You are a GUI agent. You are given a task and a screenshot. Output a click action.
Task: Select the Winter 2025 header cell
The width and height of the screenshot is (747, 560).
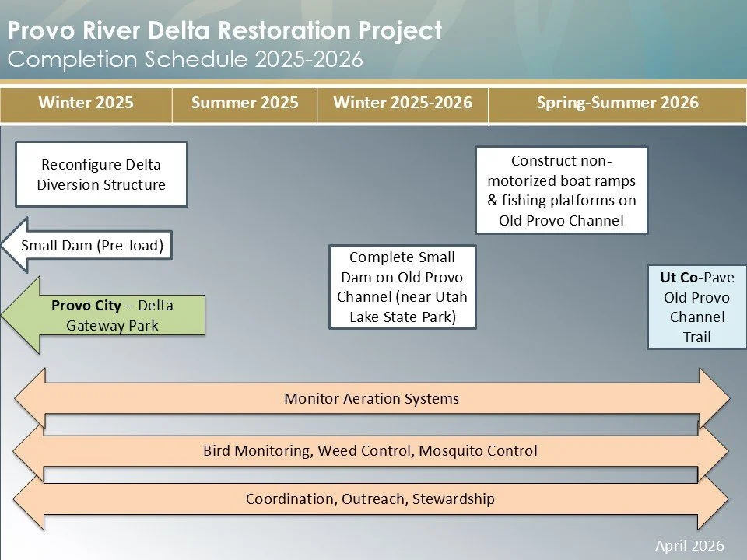[86, 103]
